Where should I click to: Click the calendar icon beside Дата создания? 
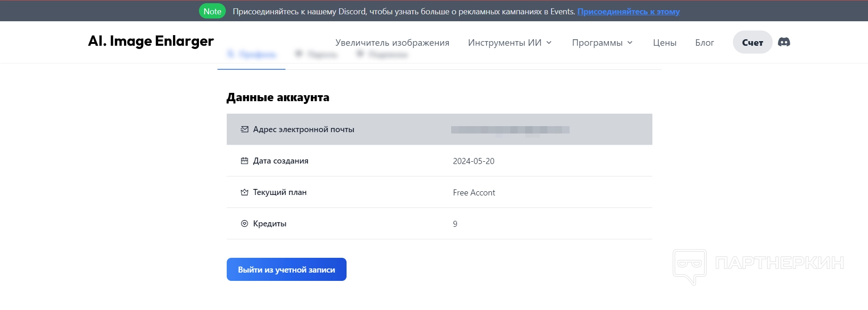tap(244, 161)
